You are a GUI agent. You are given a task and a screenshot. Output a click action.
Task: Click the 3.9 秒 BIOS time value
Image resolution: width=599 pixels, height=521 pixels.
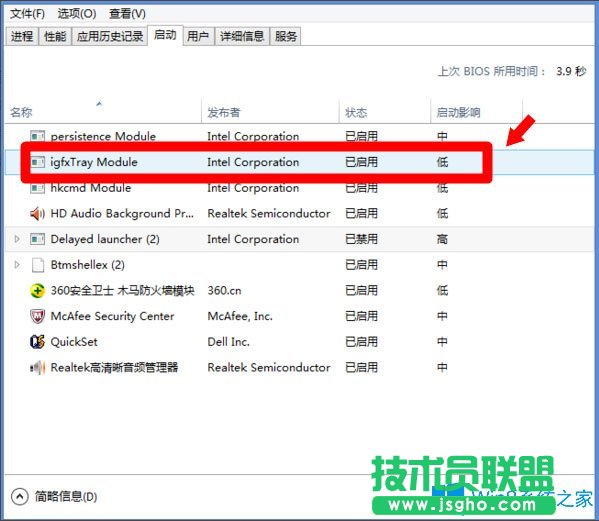tap(571, 71)
